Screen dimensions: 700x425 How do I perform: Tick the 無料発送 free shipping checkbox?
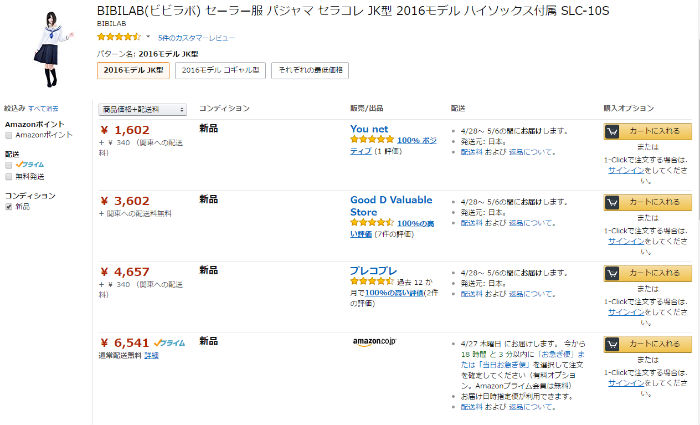click(9, 175)
